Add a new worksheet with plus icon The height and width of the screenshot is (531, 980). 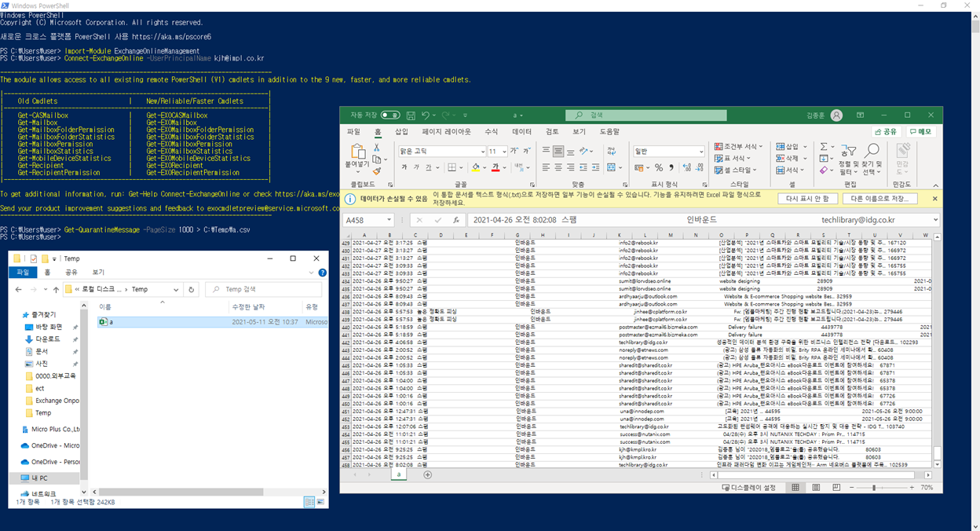(427, 474)
